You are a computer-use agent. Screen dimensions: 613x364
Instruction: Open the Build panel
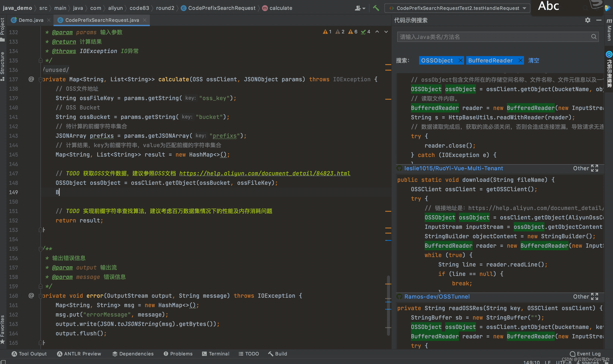pos(278,354)
